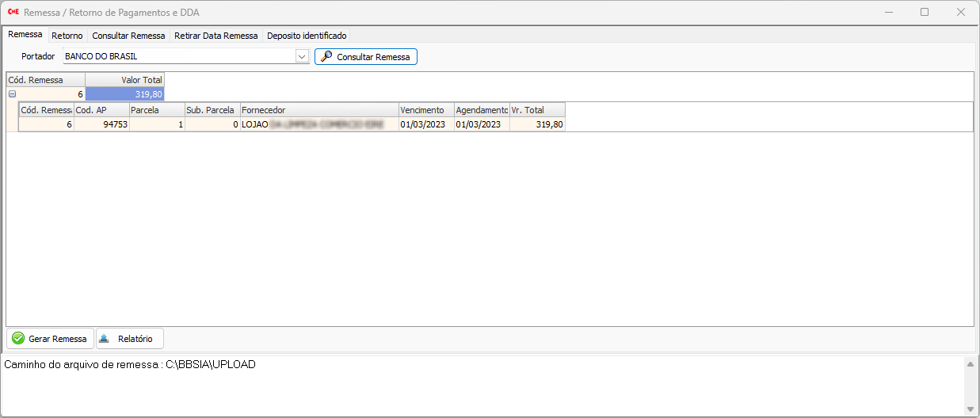This screenshot has height=418, width=980.
Task: Select the Remessa tab
Action: click(25, 35)
